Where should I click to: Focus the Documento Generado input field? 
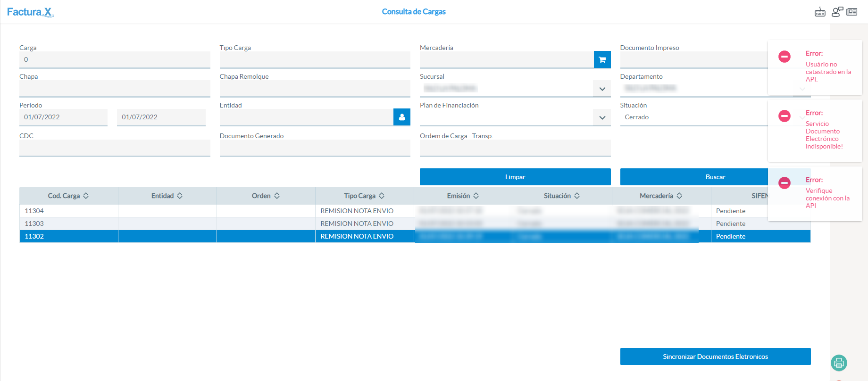tap(315, 148)
